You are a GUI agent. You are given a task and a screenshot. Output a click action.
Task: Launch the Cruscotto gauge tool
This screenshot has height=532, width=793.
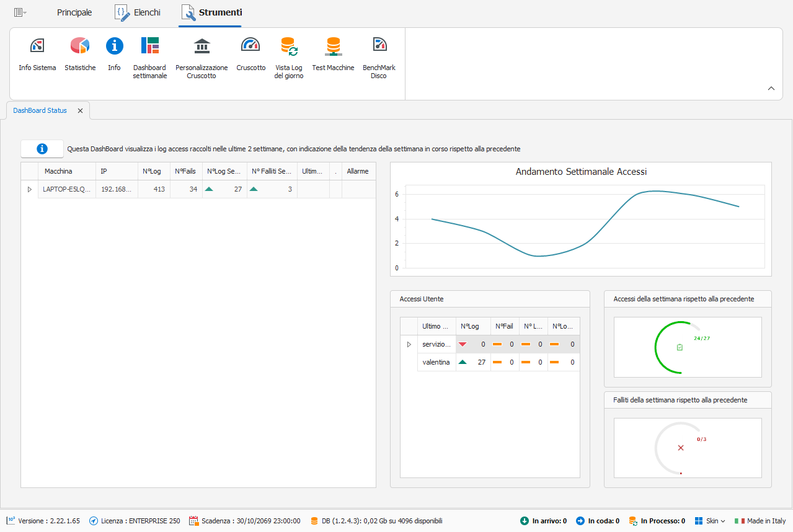point(250,54)
